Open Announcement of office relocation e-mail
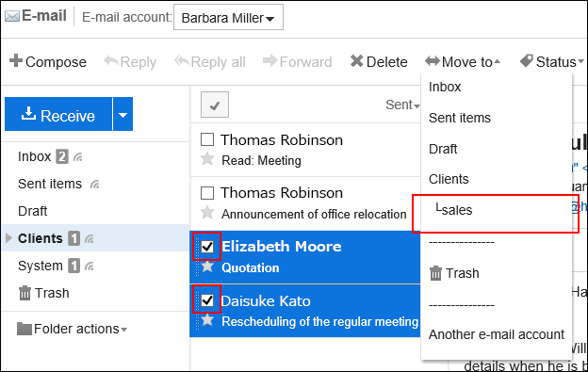Viewport: 588px width, 372px height. pyautogui.click(x=314, y=215)
